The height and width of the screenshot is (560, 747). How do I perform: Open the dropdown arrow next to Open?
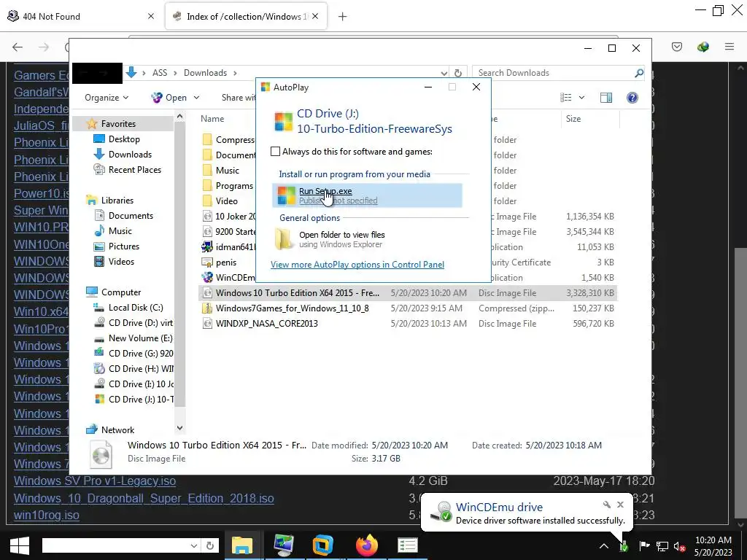[196, 98]
